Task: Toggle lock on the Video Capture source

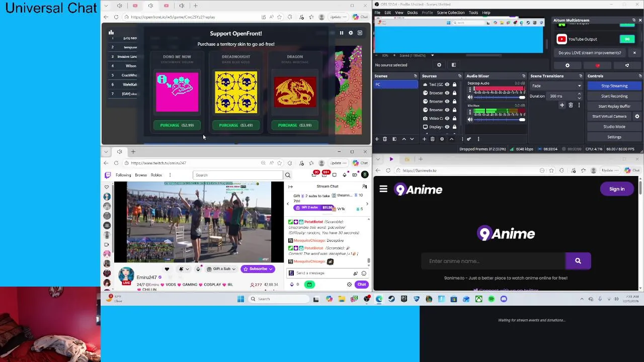Action: (454, 118)
